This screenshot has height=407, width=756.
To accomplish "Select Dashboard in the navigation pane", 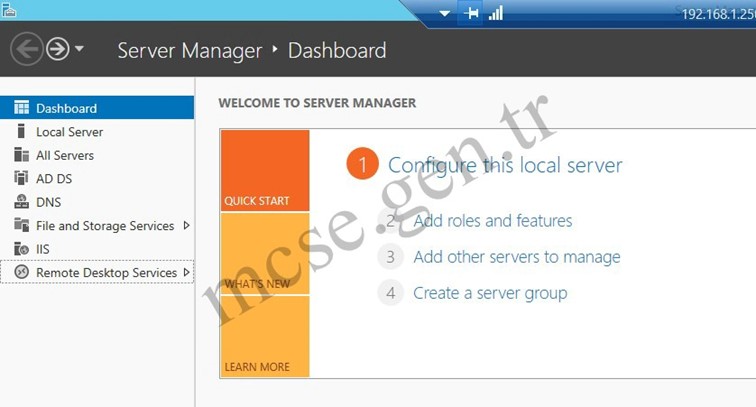I will [97, 108].
